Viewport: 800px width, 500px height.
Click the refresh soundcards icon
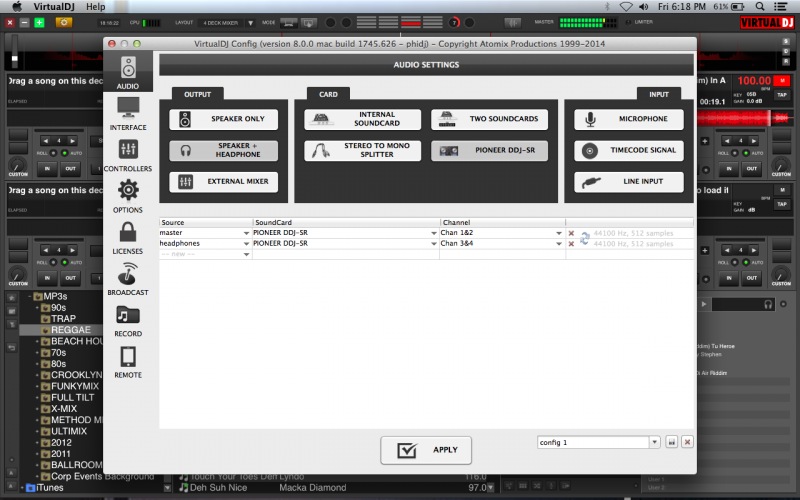tap(585, 238)
